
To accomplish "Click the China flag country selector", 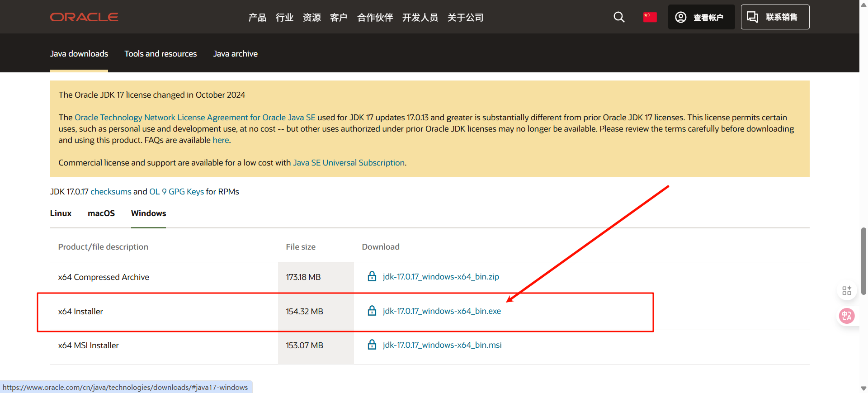I will tap(650, 17).
